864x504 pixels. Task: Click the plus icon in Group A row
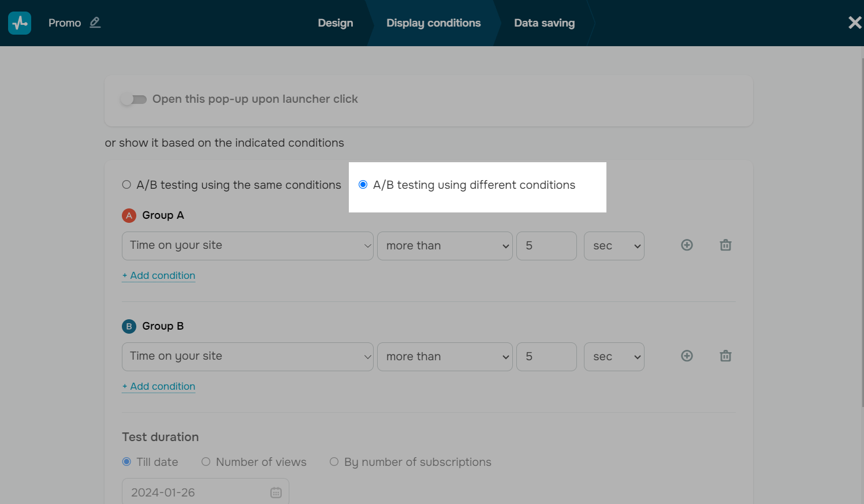687,245
